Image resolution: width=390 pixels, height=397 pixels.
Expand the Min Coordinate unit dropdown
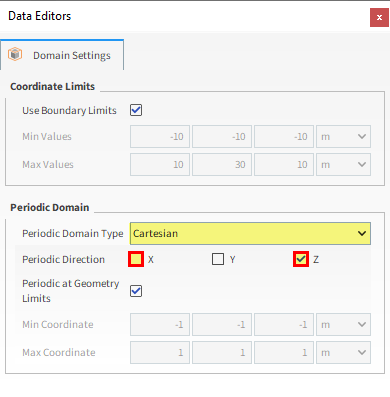coord(343,324)
